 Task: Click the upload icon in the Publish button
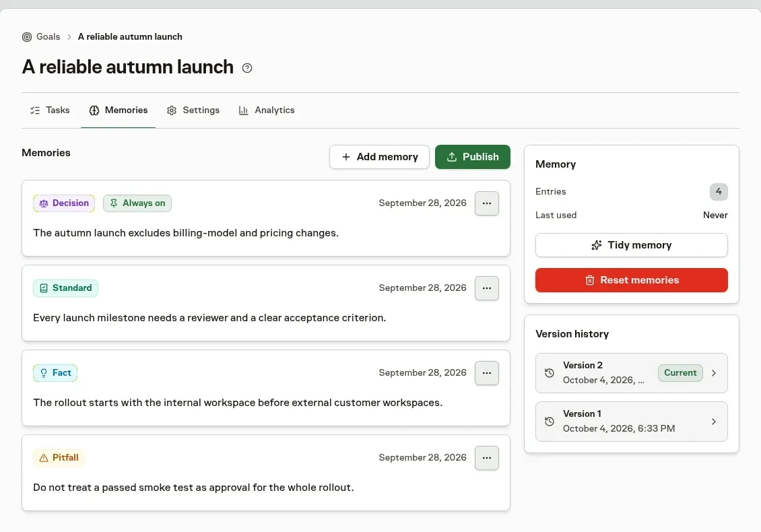[452, 157]
